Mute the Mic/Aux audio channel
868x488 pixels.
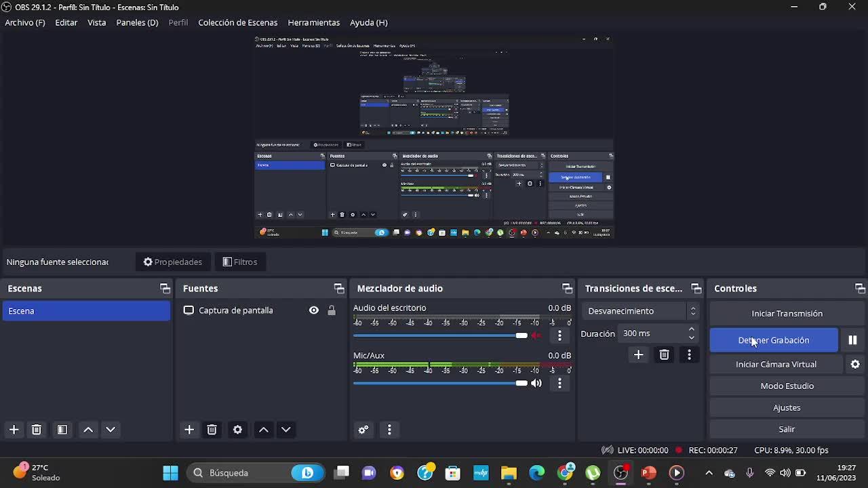coord(536,383)
